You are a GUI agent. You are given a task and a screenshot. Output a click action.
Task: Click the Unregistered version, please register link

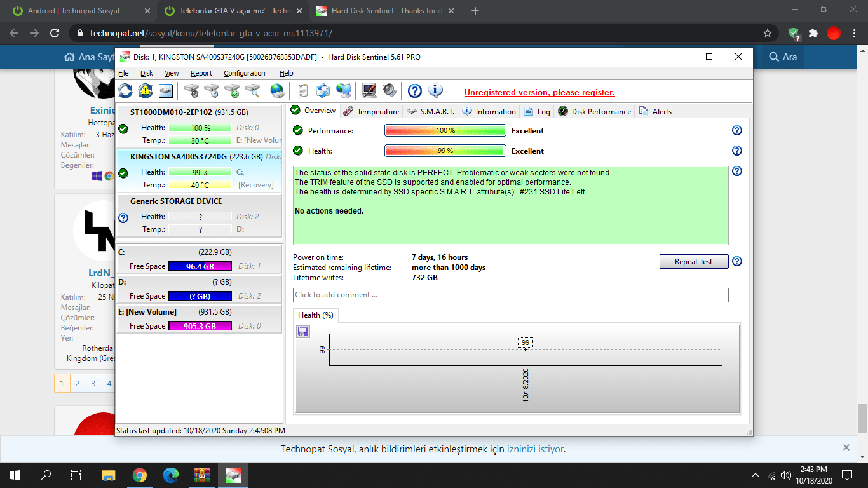[x=539, y=92]
